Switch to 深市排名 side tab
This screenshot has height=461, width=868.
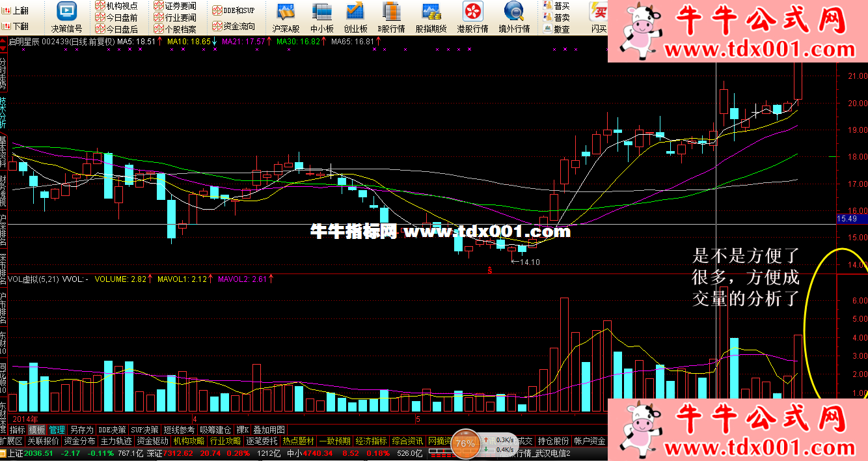[3, 269]
